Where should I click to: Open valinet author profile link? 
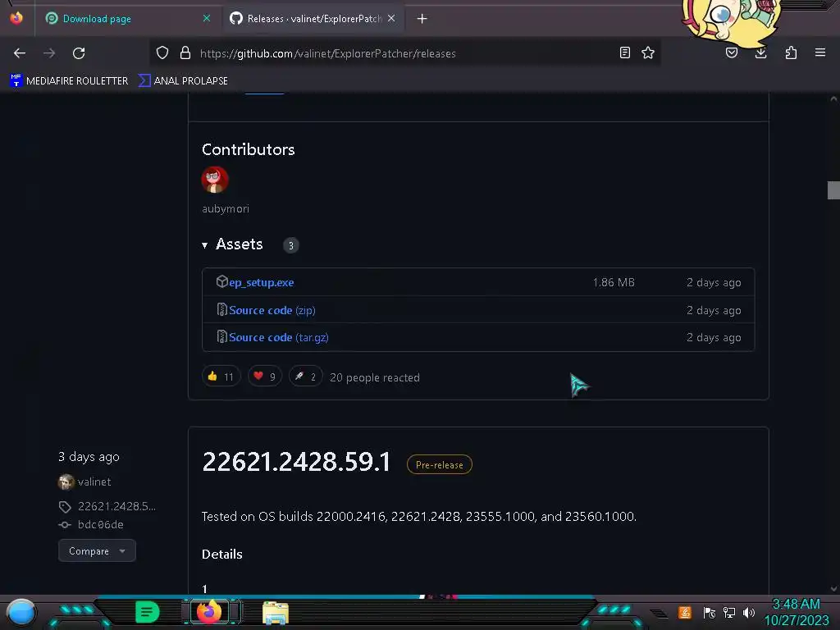click(x=94, y=482)
